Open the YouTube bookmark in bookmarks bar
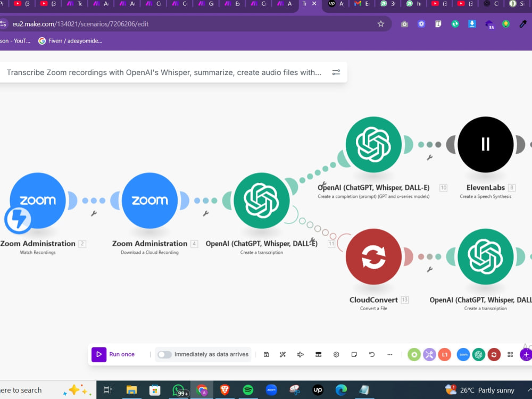The image size is (532, 399). coord(15,41)
